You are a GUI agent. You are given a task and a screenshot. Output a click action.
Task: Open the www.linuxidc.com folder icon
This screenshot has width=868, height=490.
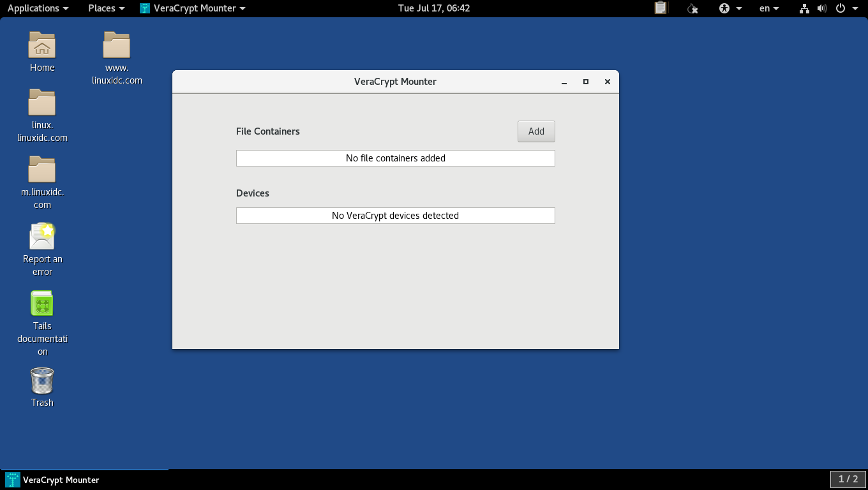point(117,45)
